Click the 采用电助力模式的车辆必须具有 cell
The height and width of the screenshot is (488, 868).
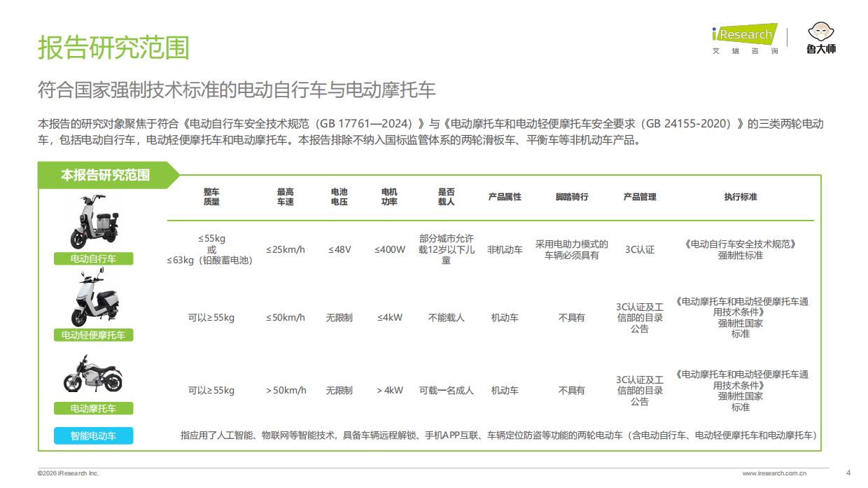tap(572, 249)
